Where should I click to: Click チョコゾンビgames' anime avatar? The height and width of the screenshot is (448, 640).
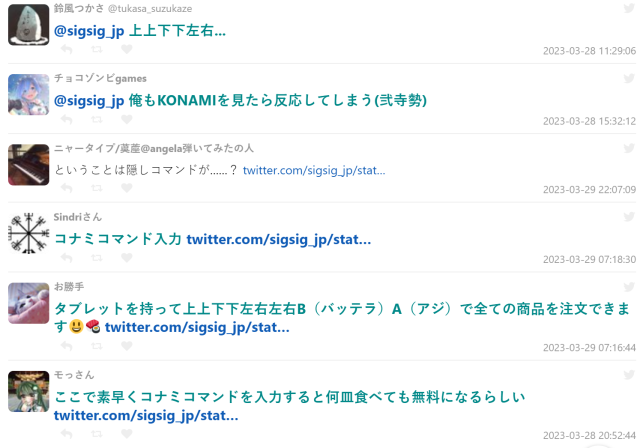tap(28, 94)
